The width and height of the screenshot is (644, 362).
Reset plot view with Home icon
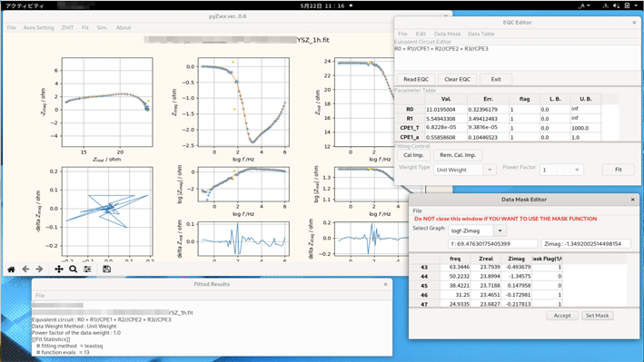pos(12,269)
